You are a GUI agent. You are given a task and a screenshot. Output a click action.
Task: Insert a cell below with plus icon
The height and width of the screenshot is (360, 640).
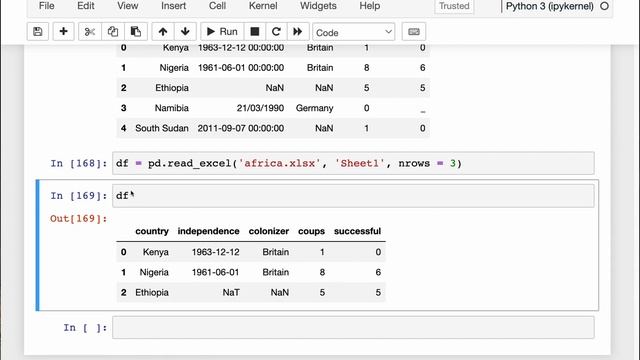(63, 31)
